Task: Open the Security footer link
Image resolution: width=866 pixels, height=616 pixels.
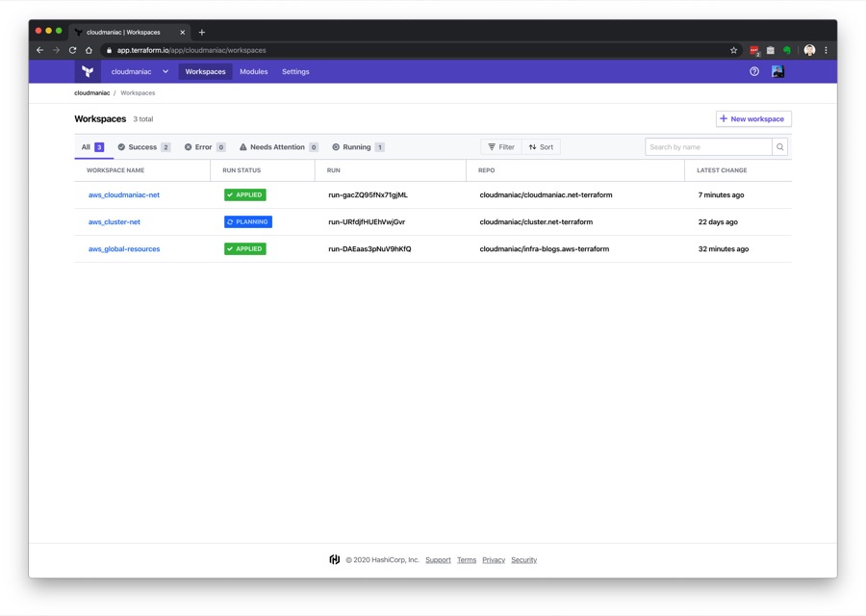Action: 524,559
